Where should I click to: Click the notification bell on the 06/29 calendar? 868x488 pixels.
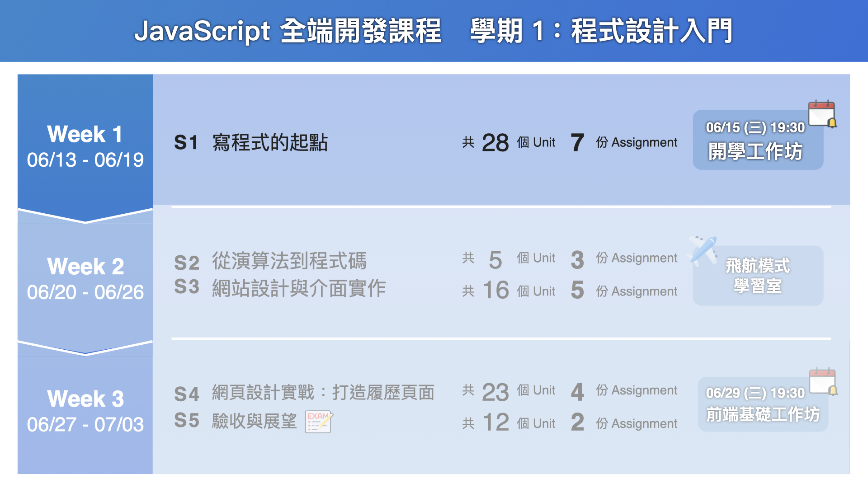833,390
